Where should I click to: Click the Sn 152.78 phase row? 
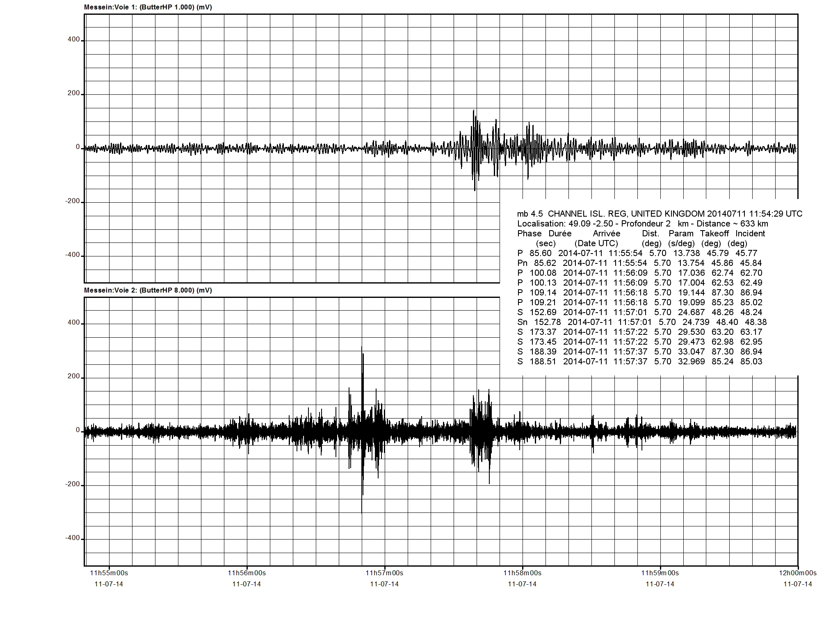click(x=641, y=322)
